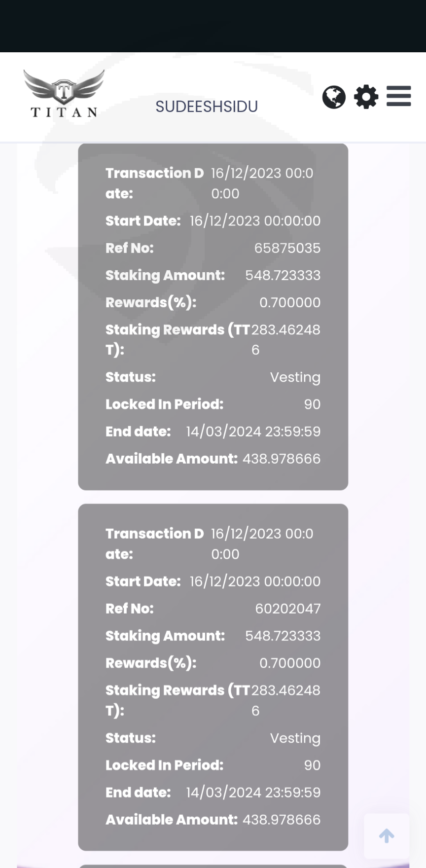Image resolution: width=426 pixels, height=868 pixels.
Task: Click Staking Amount 548.723333 in card 65875035
Action: point(283,275)
